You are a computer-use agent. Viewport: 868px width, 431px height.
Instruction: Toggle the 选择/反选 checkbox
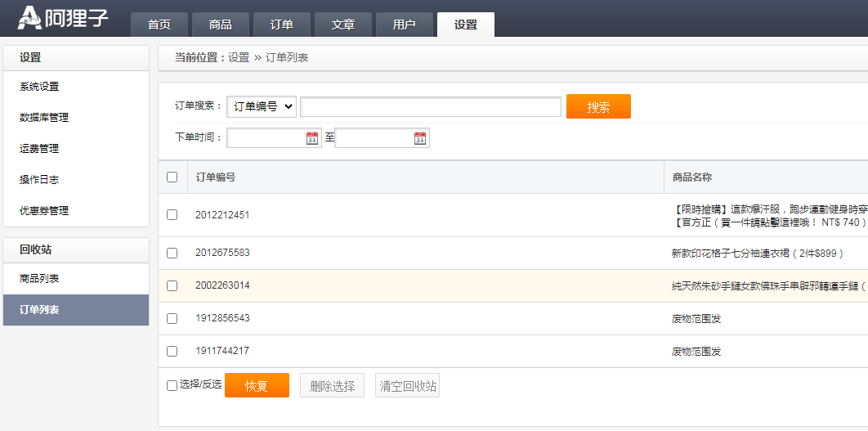click(172, 385)
